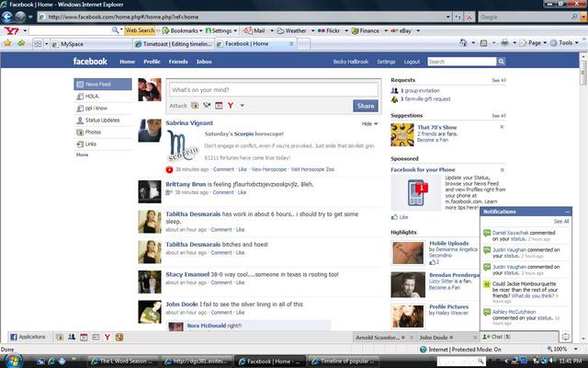Open Sabrina Vigeant's profile link
The width and height of the screenshot is (588, 368).
(x=189, y=122)
